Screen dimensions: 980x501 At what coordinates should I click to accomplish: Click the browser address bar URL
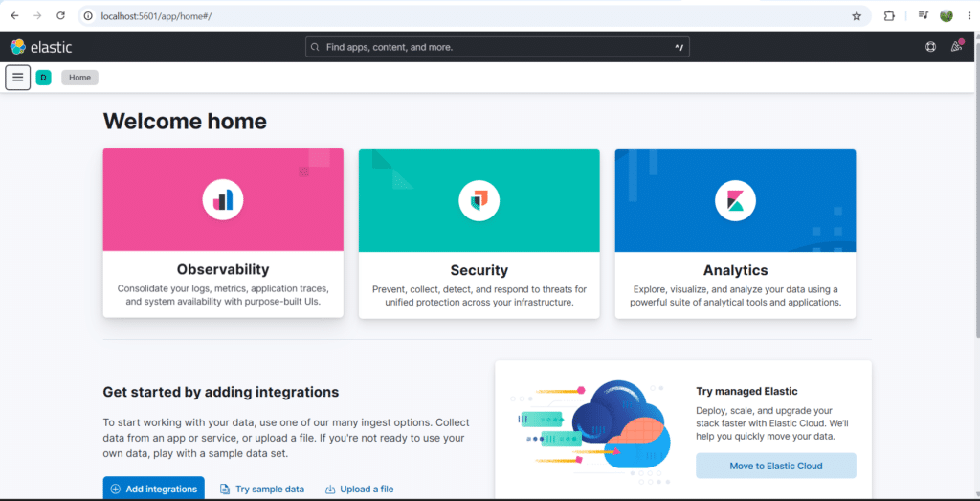156,16
